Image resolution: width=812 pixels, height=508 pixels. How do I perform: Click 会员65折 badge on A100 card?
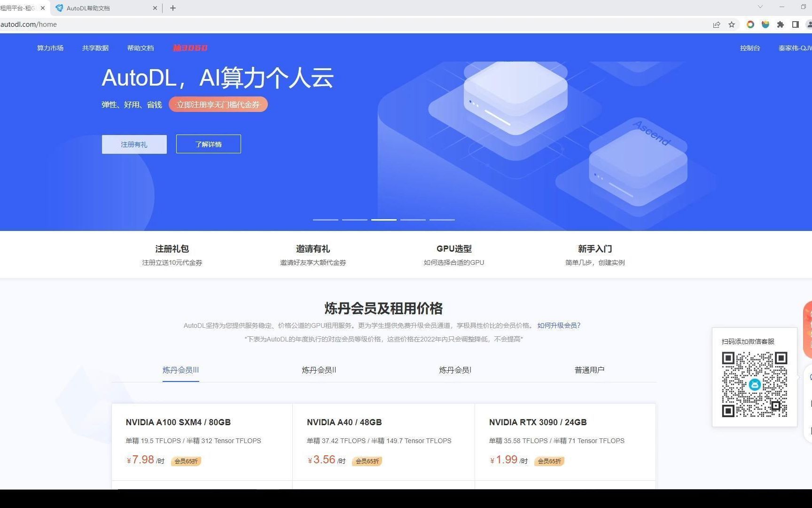coord(186,461)
